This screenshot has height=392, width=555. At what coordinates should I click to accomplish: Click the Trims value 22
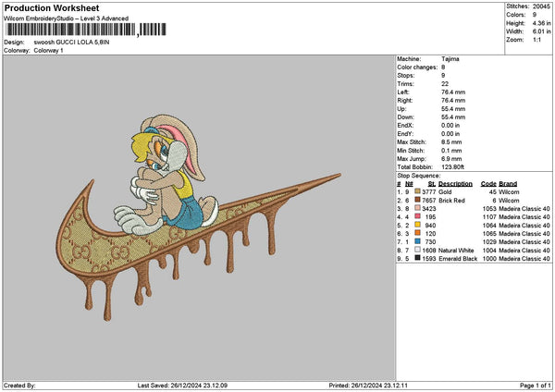pyautogui.click(x=445, y=84)
